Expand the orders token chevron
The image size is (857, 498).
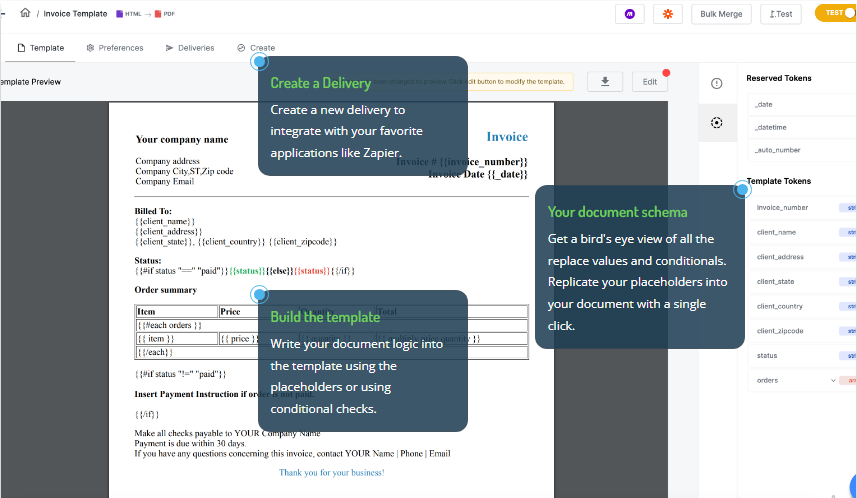click(x=833, y=380)
